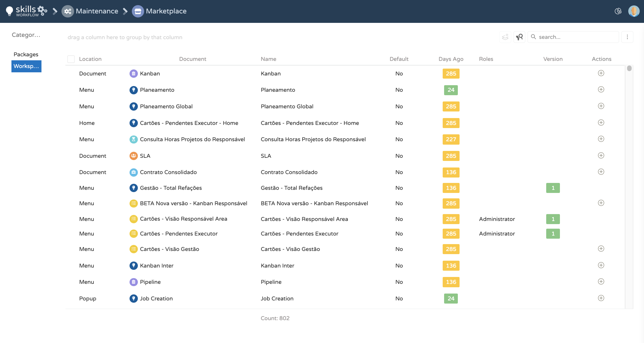
Task: Select the Packages category
Action: coord(26,54)
